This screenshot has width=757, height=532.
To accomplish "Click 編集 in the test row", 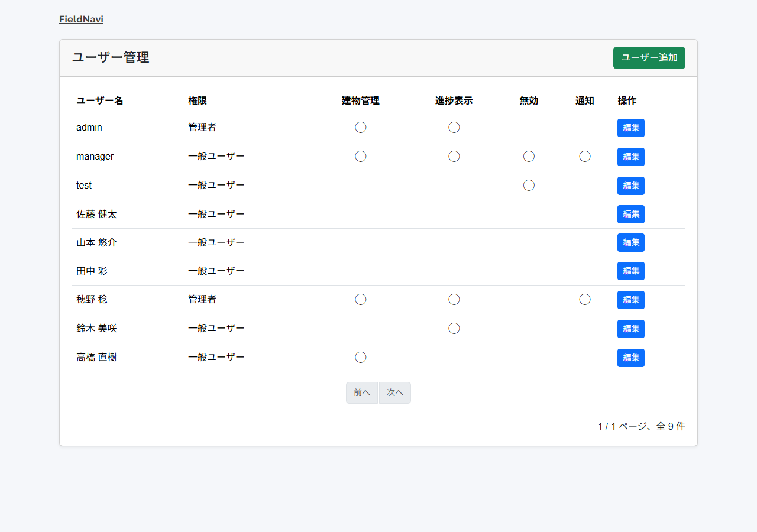I will pos(631,186).
